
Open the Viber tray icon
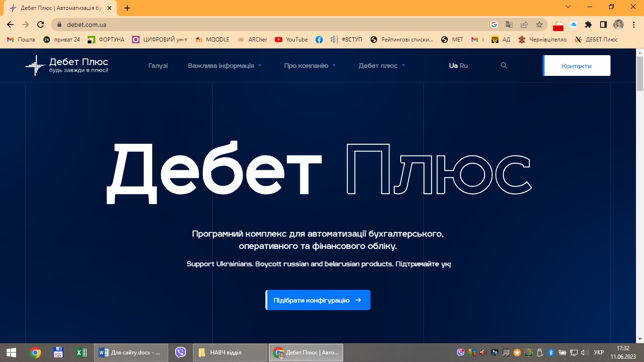[461, 353]
